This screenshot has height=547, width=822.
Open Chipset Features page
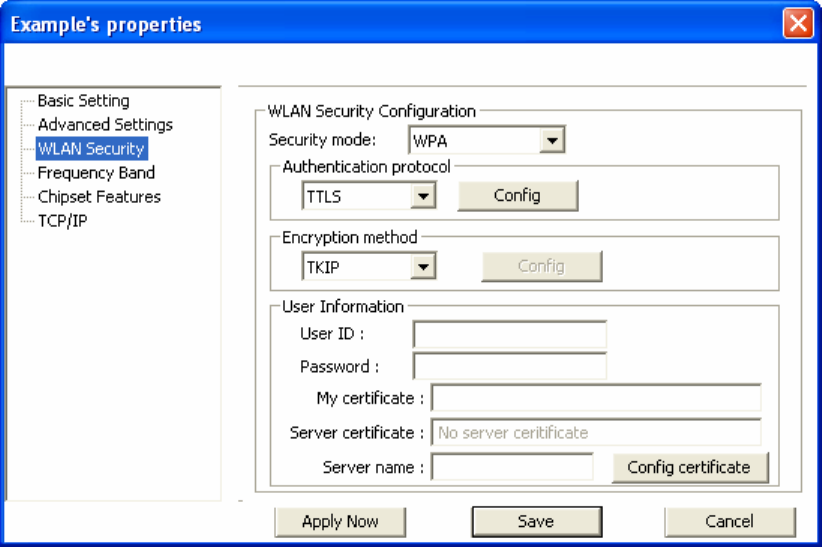tap(99, 197)
